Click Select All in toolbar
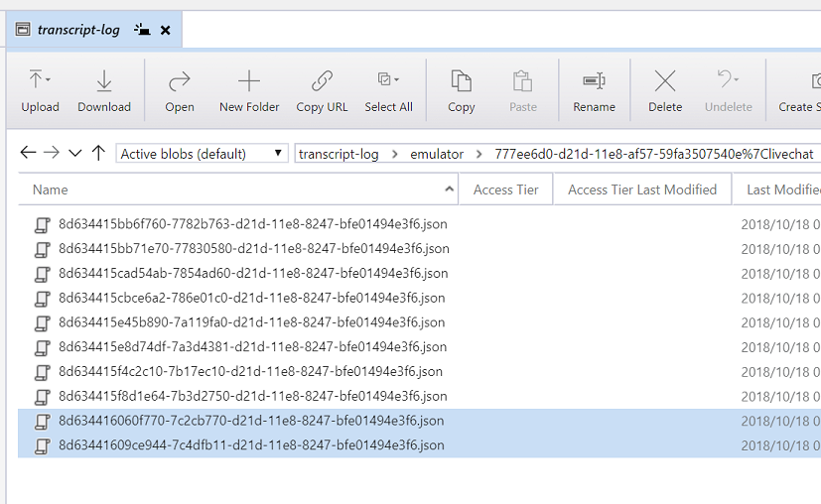Image resolution: width=821 pixels, height=504 pixels. coord(388,91)
